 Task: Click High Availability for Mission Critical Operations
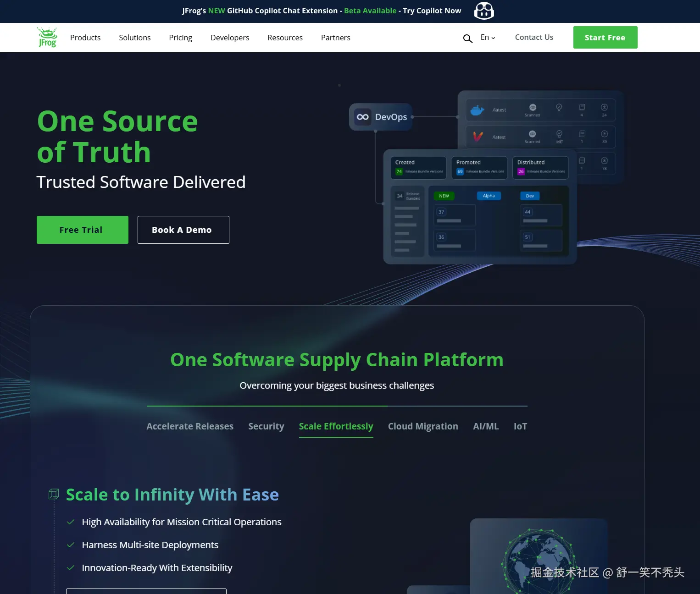coord(182,522)
